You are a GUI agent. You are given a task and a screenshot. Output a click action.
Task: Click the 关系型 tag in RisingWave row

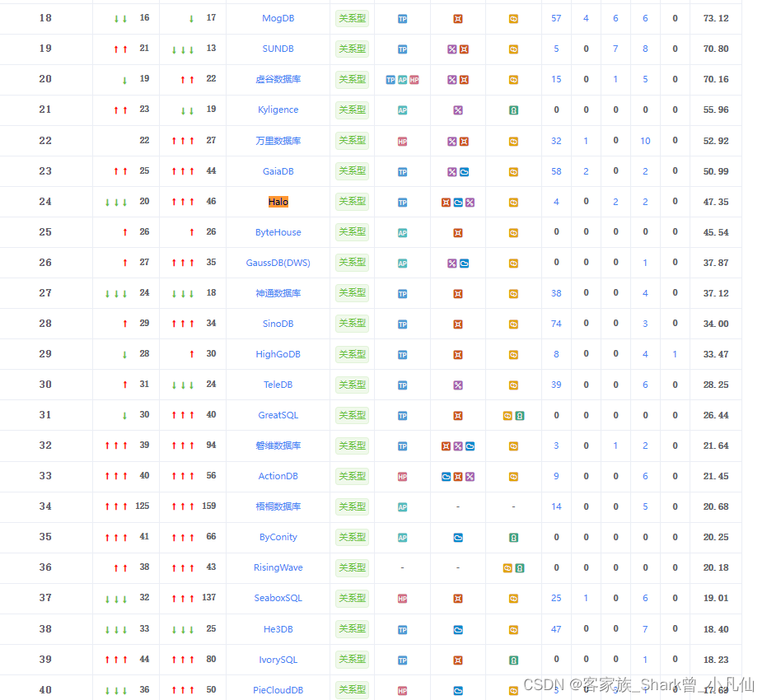353,567
